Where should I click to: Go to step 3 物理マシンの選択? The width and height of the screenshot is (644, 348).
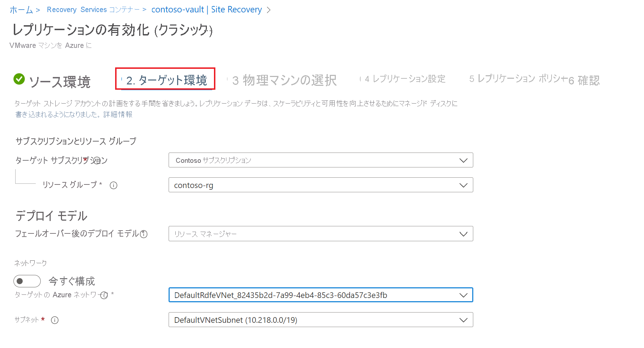(284, 81)
